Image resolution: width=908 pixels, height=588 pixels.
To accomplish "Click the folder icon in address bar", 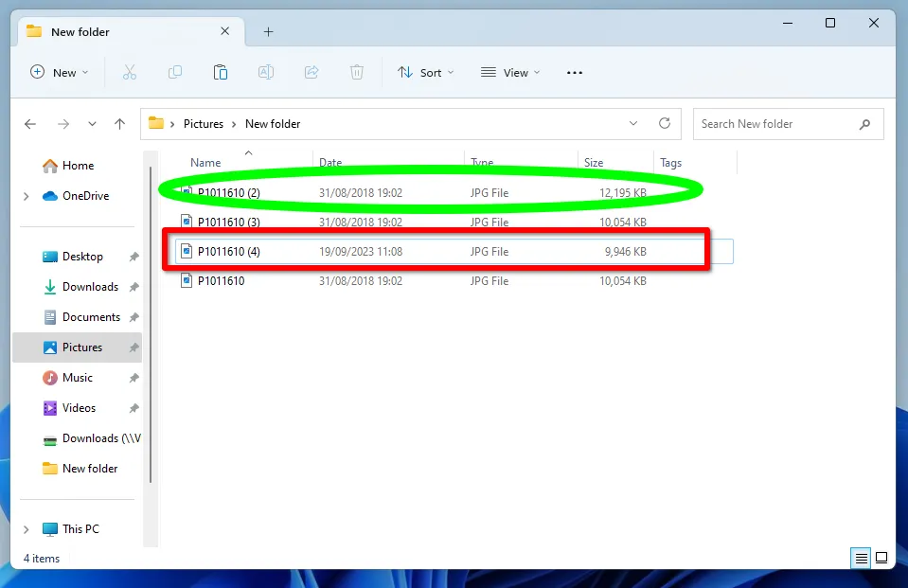I will click(156, 123).
